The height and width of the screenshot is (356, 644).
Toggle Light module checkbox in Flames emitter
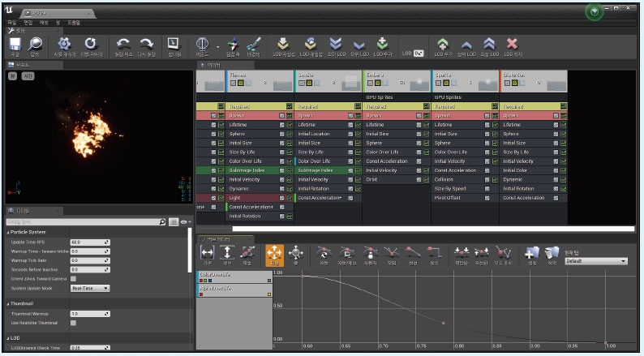pyautogui.click(x=281, y=198)
